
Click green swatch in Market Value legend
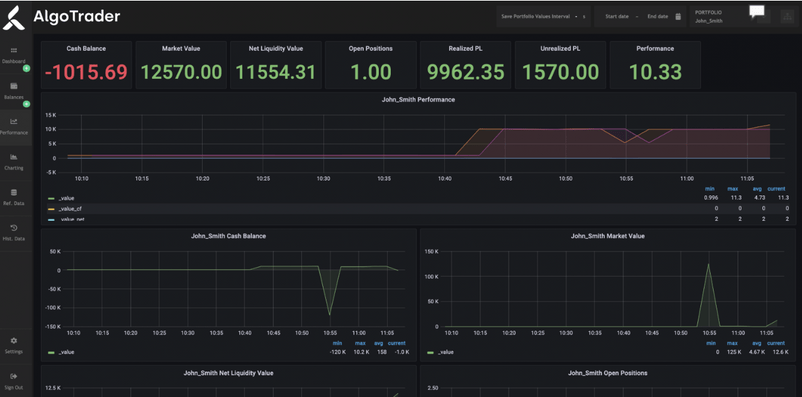[430, 352]
